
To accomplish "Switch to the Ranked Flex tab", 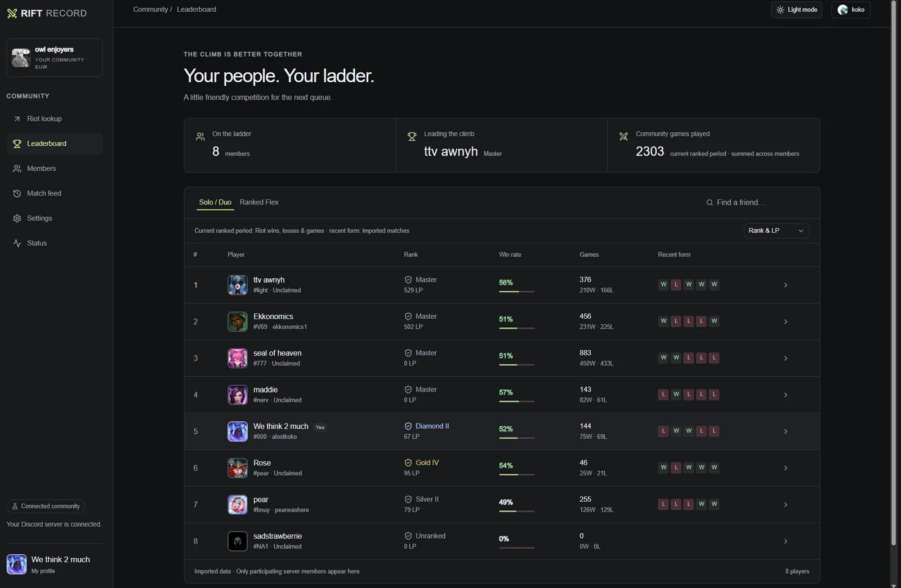I will pyautogui.click(x=259, y=203).
